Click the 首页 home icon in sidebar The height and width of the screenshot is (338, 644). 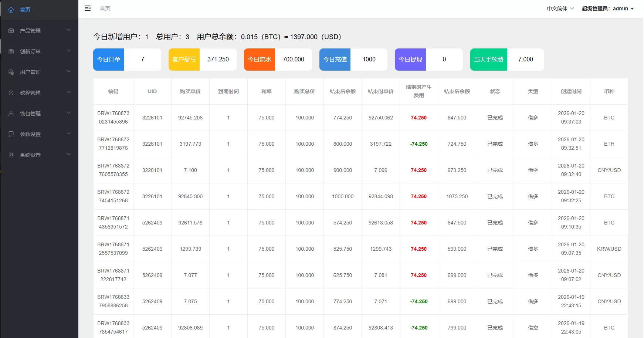11,10
